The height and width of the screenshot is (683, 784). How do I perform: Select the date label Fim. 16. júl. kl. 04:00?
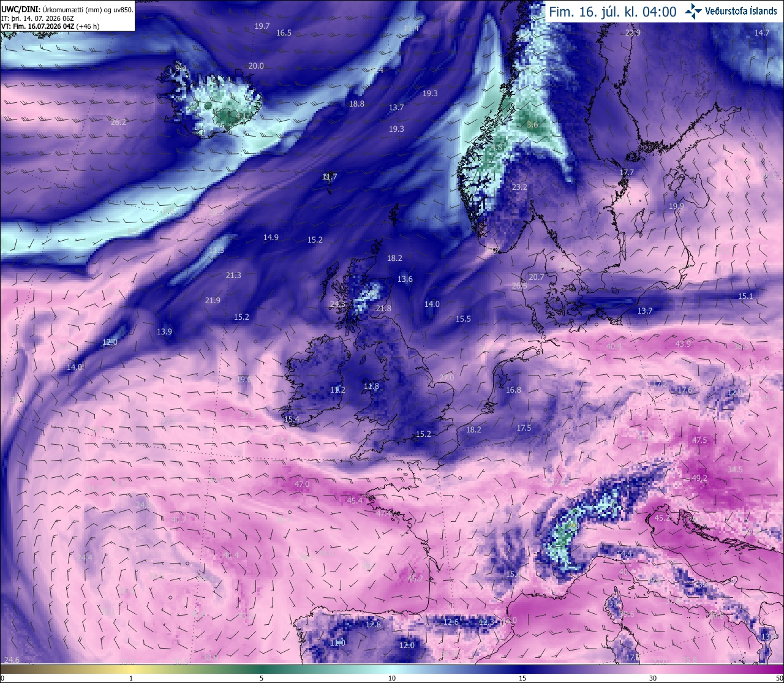[x=612, y=12]
